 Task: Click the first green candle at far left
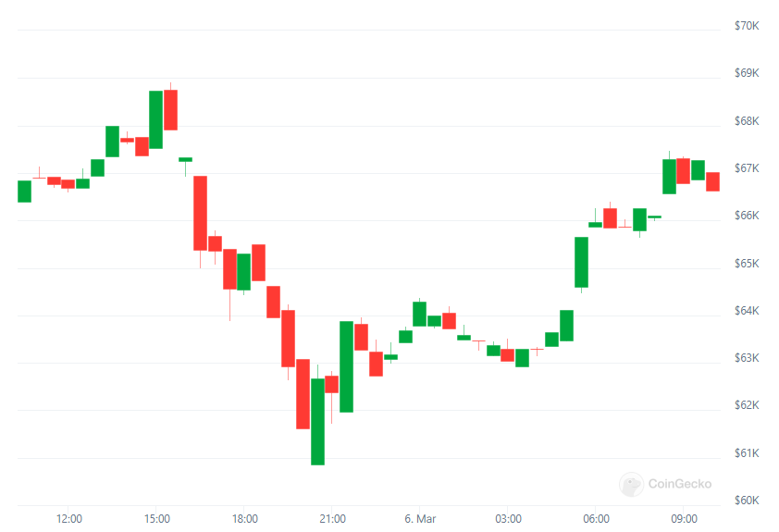pos(24,191)
